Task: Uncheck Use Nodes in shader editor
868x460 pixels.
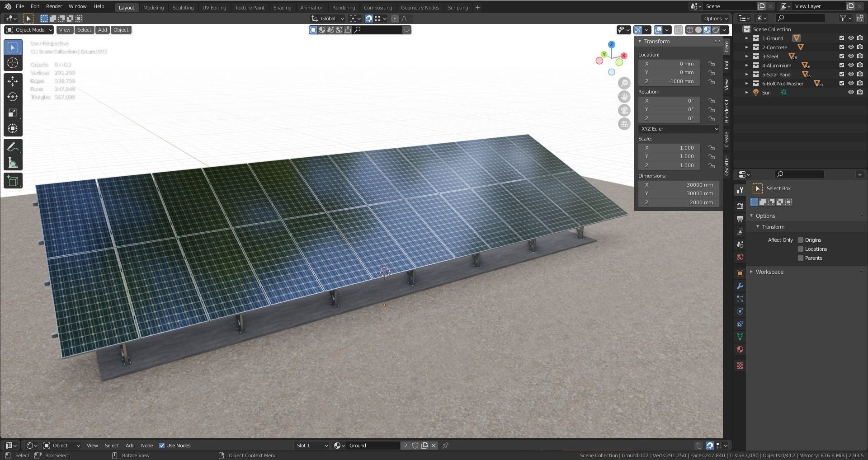Action: [162, 446]
